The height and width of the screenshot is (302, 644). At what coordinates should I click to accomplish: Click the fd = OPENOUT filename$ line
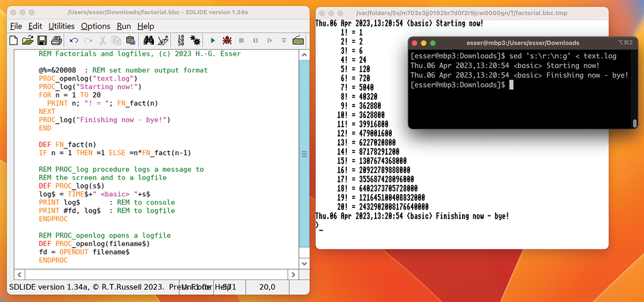click(x=84, y=252)
